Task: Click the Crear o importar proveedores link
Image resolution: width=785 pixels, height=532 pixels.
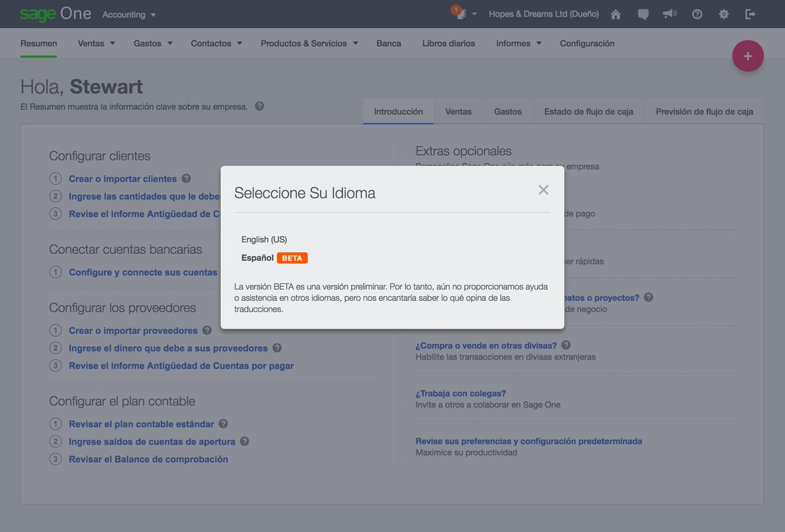Action: [133, 330]
